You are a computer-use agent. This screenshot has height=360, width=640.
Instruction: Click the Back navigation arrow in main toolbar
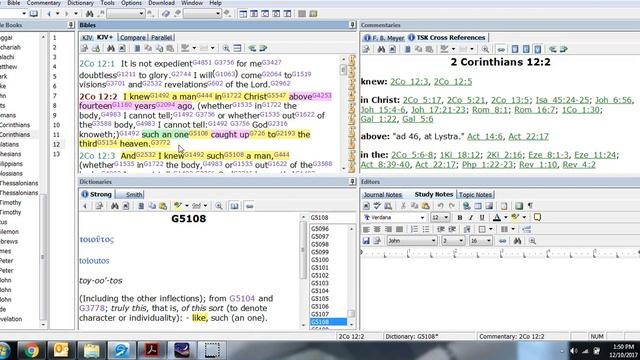coord(49,14)
